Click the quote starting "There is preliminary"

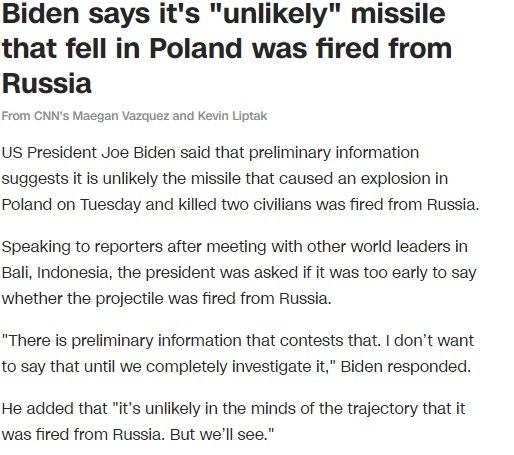(x=238, y=353)
